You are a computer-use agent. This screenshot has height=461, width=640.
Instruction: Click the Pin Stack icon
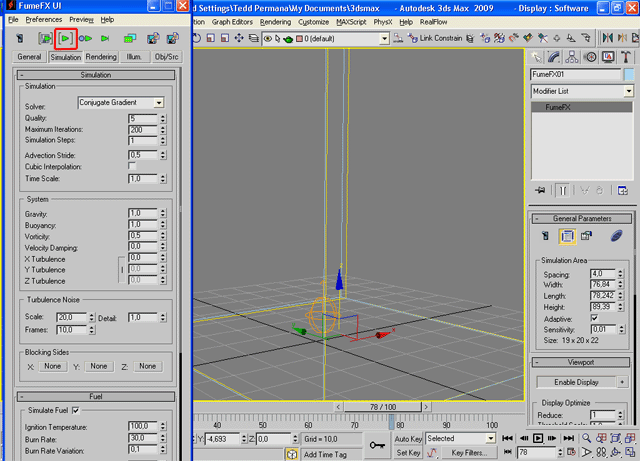(x=540, y=191)
